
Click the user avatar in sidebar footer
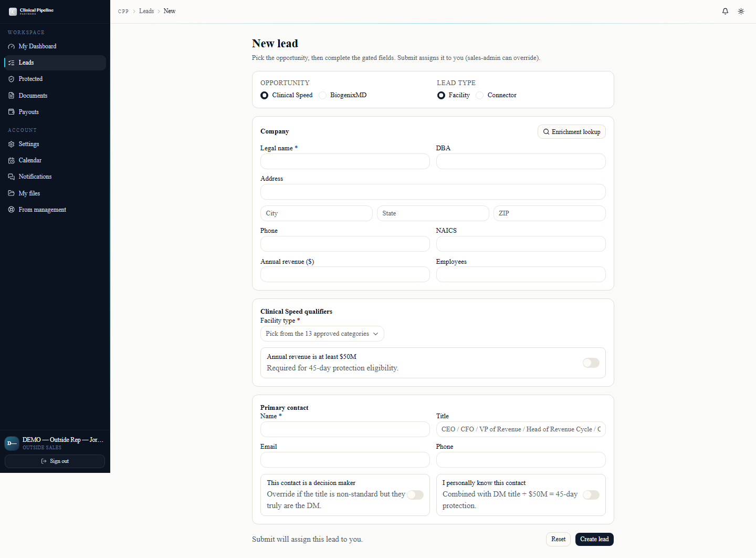coord(12,443)
